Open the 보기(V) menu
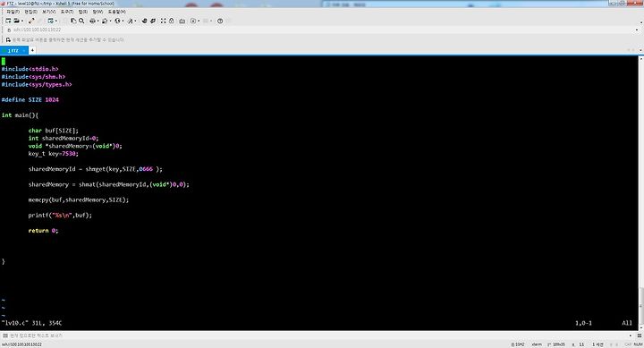 click(x=48, y=12)
